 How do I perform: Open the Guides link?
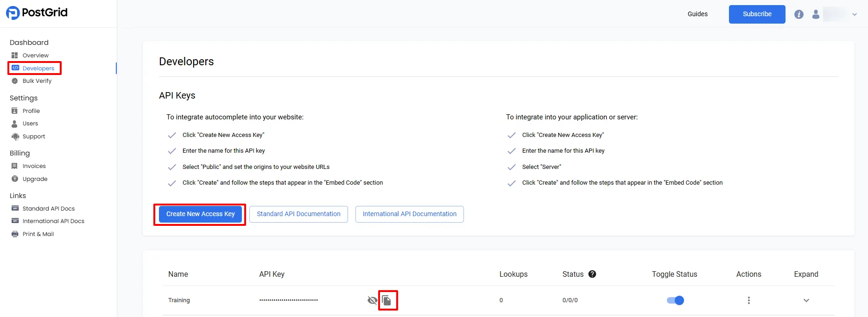[697, 14]
